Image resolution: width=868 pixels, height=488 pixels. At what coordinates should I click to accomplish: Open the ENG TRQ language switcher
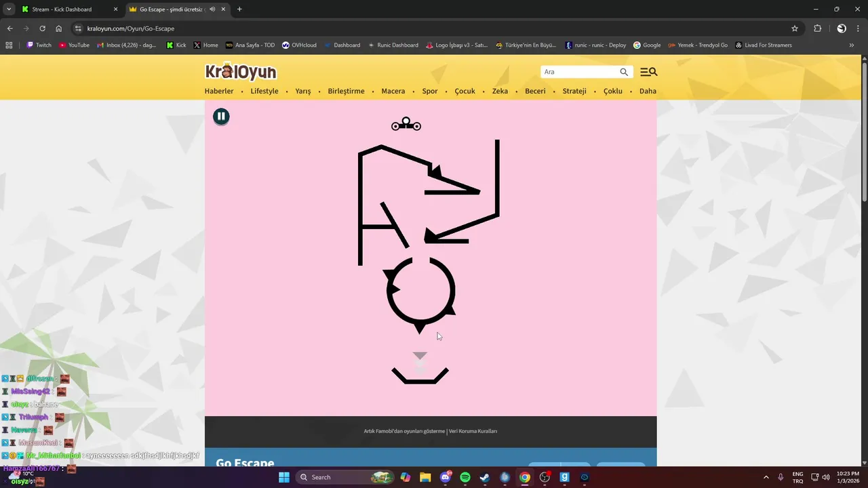click(x=798, y=477)
